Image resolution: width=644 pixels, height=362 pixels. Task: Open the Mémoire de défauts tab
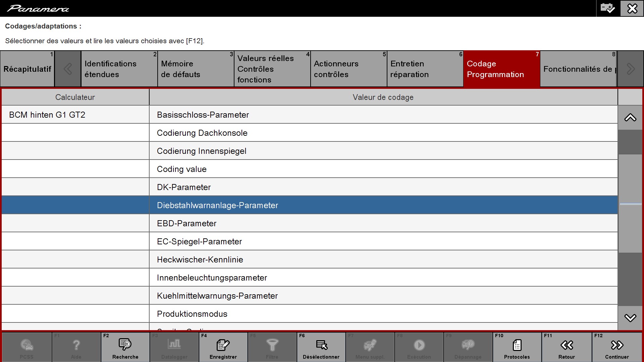click(196, 69)
